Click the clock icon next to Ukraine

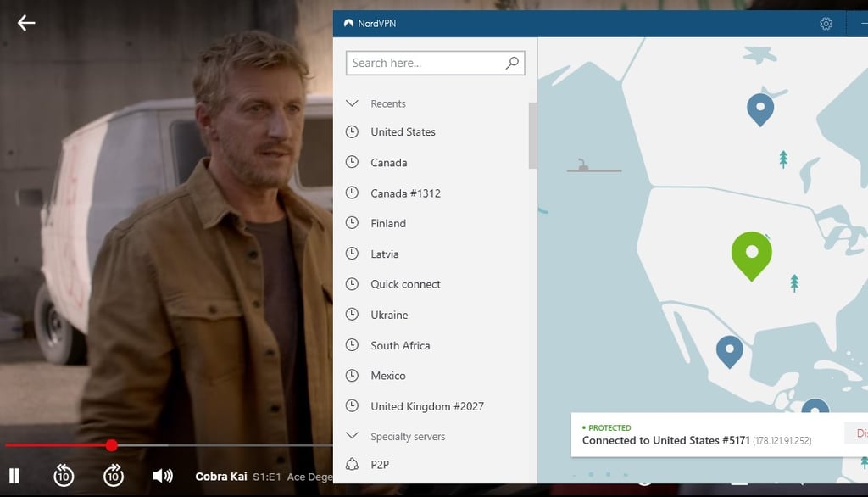click(352, 314)
